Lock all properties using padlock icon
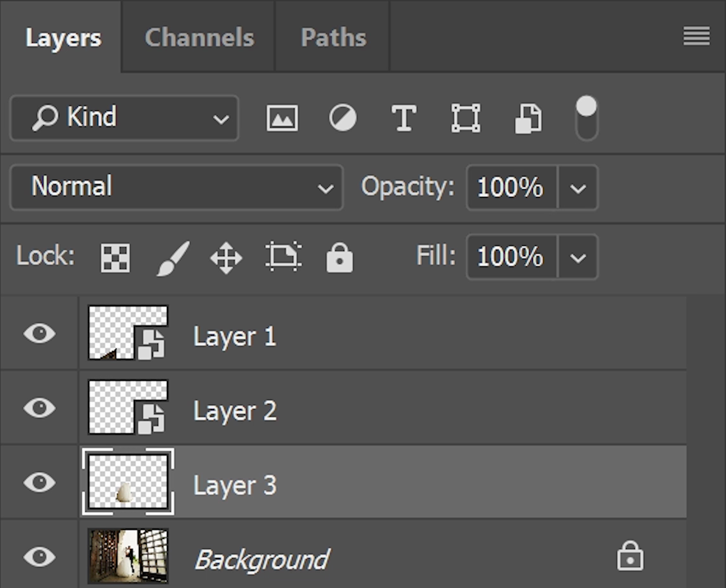This screenshot has width=726, height=588. point(340,257)
